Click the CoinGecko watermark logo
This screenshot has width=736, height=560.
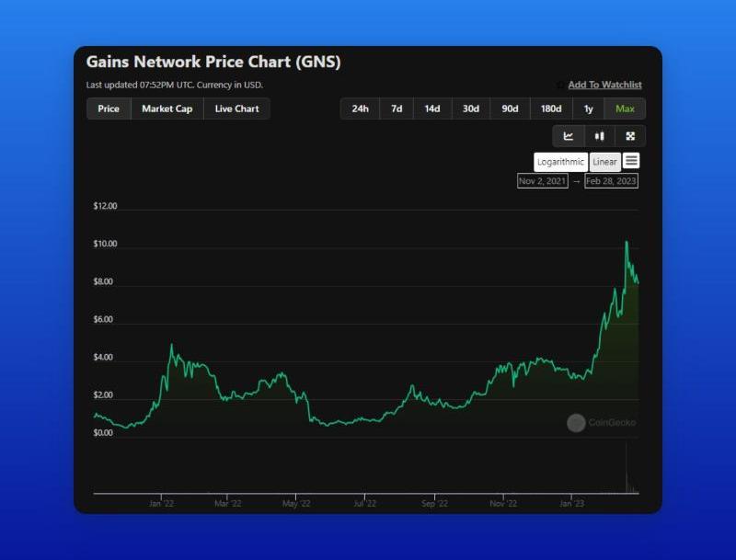[x=576, y=423]
